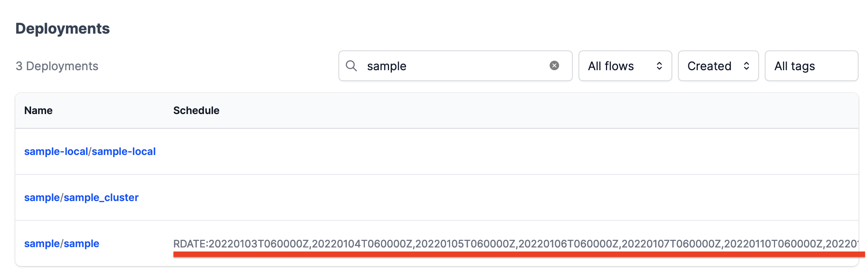The height and width of the screenshot is (280, 868).
Task: Click the 3 Deployments count label
Action: point(57,66)
